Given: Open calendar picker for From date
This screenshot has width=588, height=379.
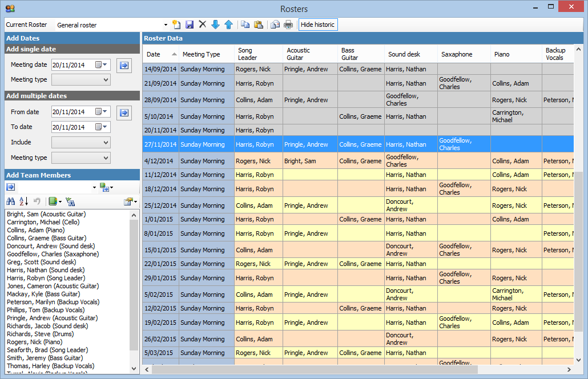Looking at the screenshot, I should pyautogui.click(x=101, y=112).
